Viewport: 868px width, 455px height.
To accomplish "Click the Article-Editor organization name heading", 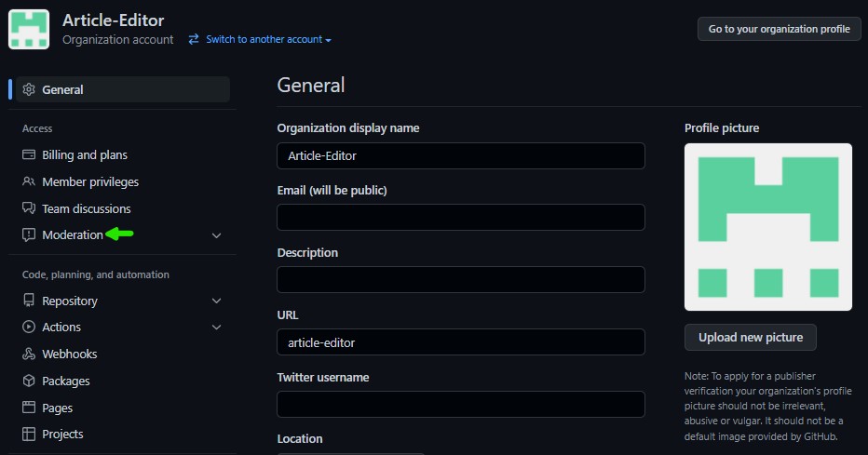I will [x=113, y=20].
